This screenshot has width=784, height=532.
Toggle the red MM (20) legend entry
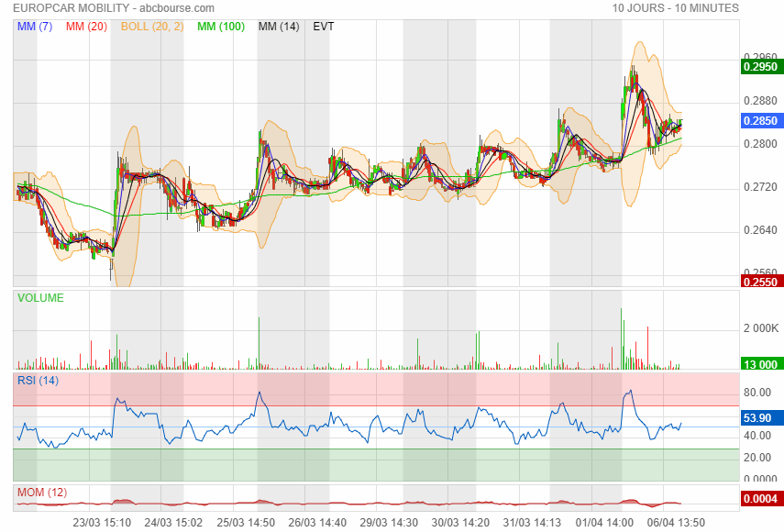pos(85,27)
